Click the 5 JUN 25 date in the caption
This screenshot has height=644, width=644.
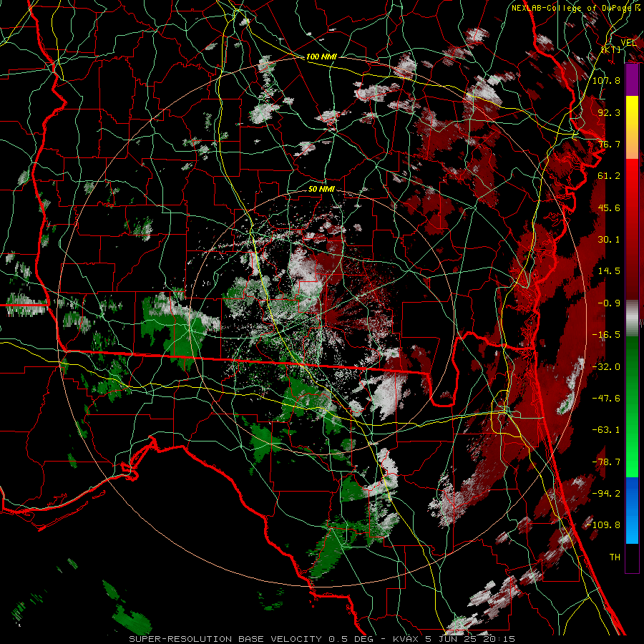point(451,639)
